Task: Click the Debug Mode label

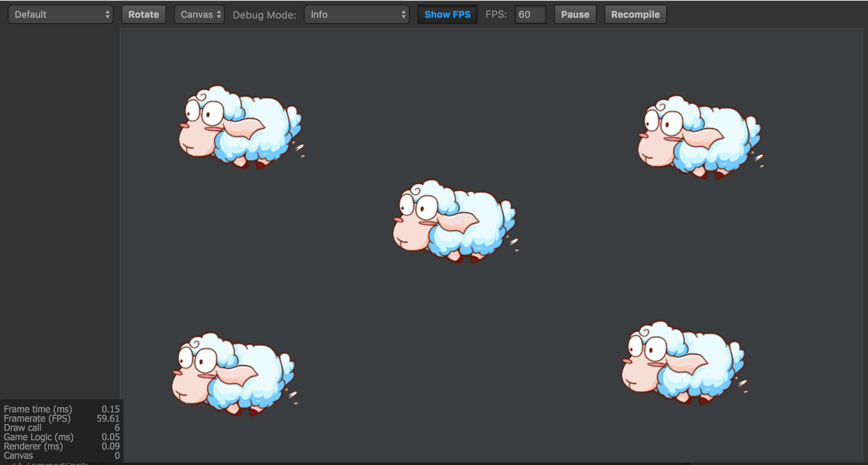Action: [x=264, y=15]
